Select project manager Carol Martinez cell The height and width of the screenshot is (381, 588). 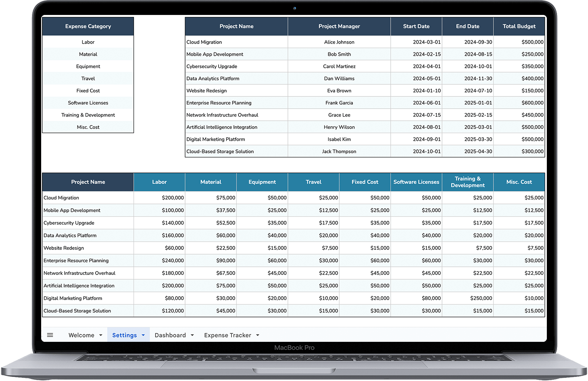(x=339, y=66)
